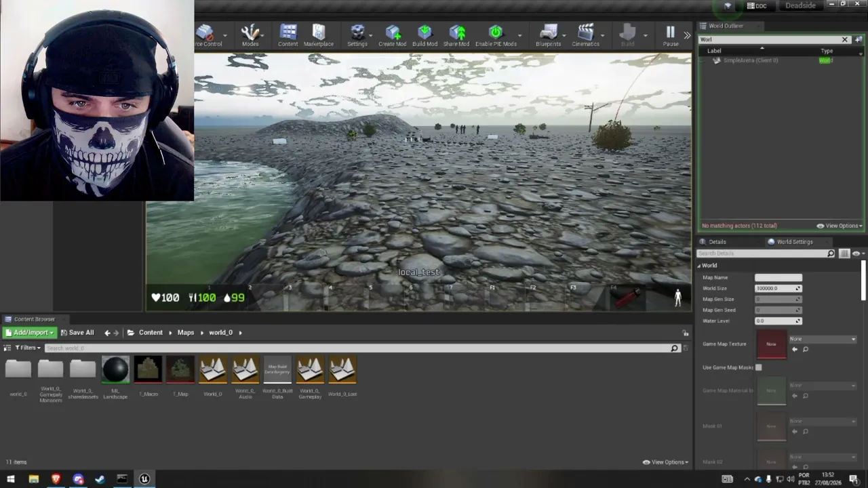Open the Blueprints toolbar button

pyautogui.click(x=549, y=35)
